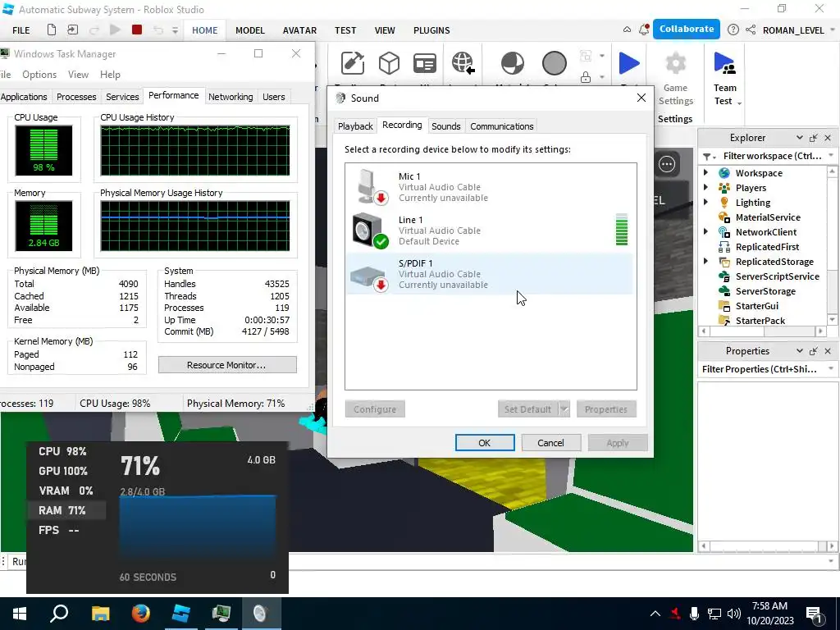Open Firefox from the taskbar
840x630 pixels.
pos(141,614)
